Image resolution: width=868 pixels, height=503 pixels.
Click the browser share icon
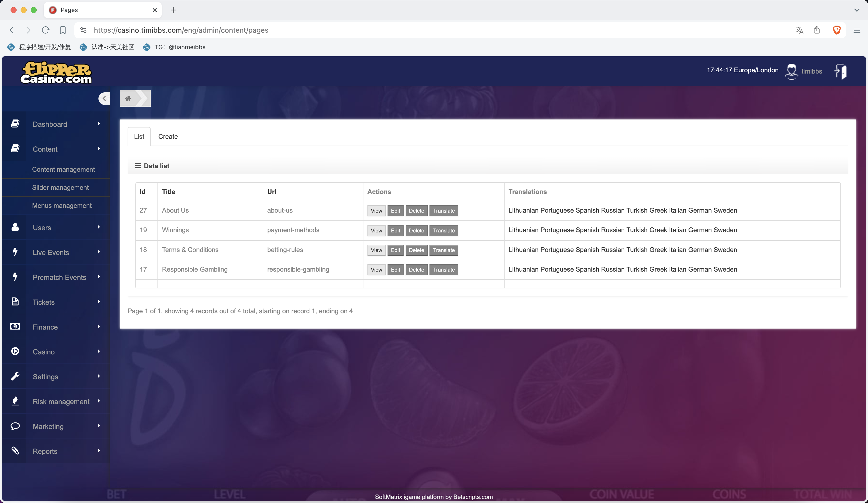coord(816,30)
